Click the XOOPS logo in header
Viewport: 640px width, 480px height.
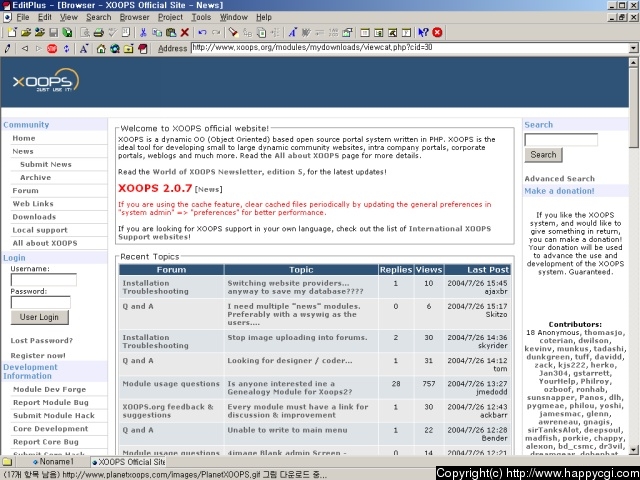click(46, 80)
